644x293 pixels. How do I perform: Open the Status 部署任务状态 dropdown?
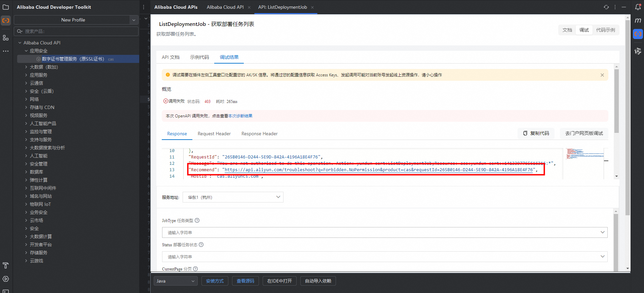point(385,257)
